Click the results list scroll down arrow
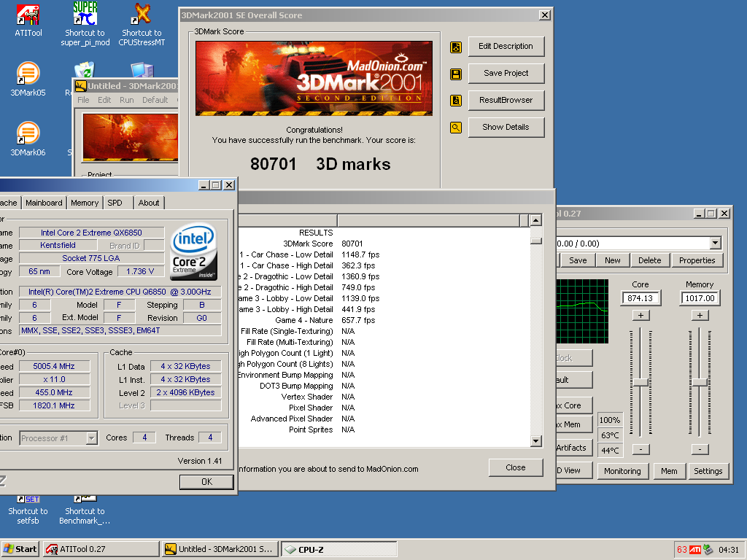Screen dimensions: 747x560 pos(536,441)
